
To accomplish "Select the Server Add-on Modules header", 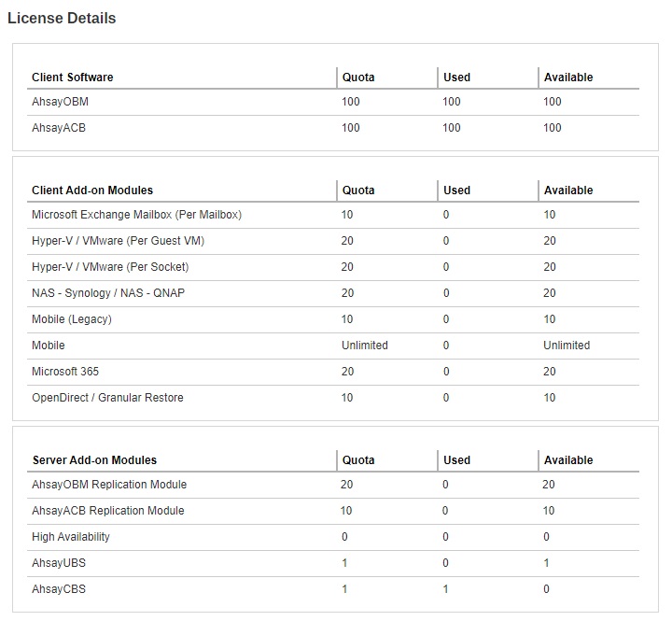I will 94,459.
